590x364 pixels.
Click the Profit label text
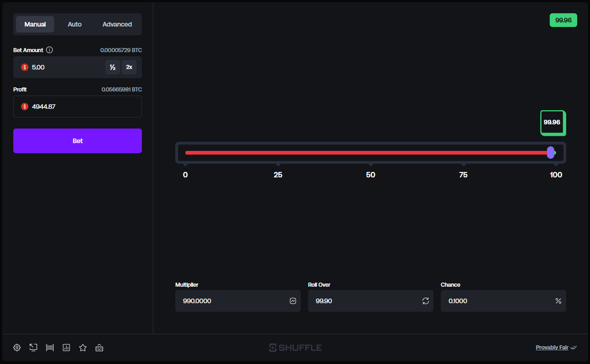(x=20, y=89)
